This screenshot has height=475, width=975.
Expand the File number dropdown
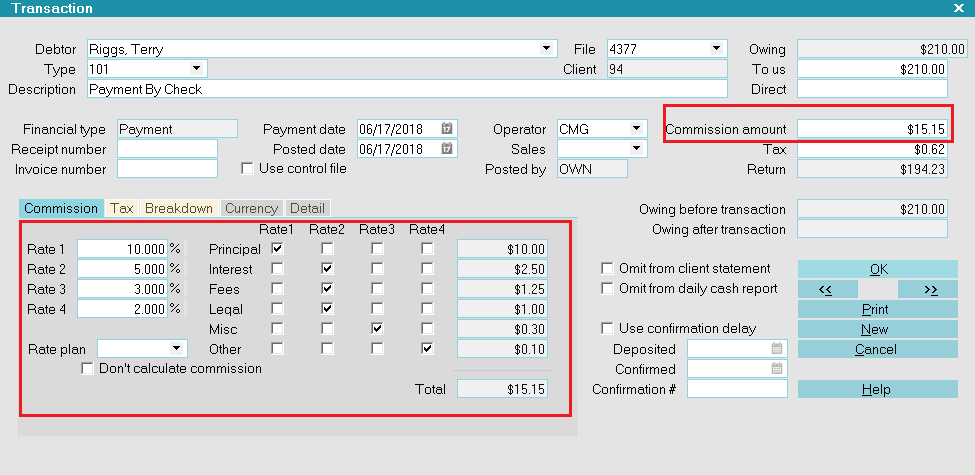point(717,48)
